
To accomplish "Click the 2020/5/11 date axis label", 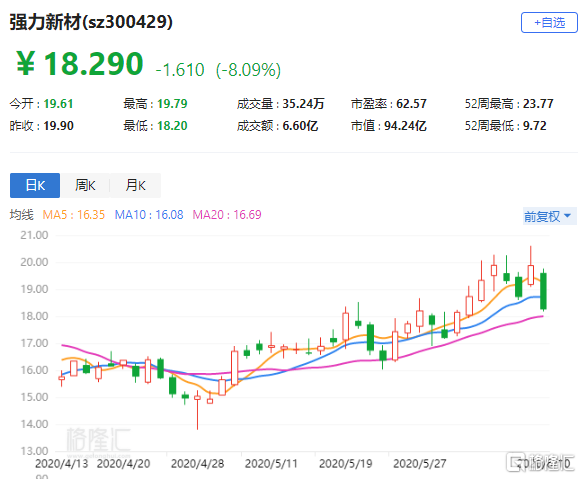I will click(x=271, y=463).
